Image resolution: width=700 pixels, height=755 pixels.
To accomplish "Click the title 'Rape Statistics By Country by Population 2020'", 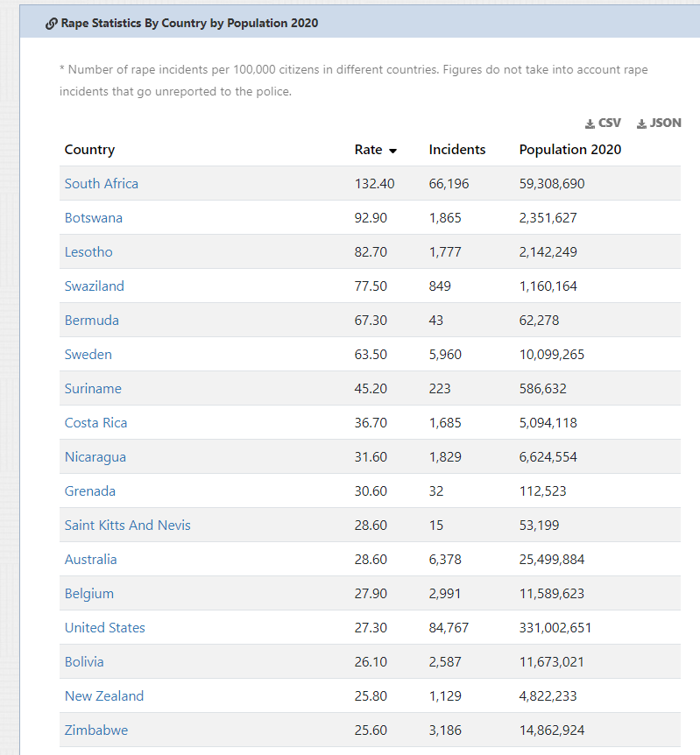I will coord(189,23).
